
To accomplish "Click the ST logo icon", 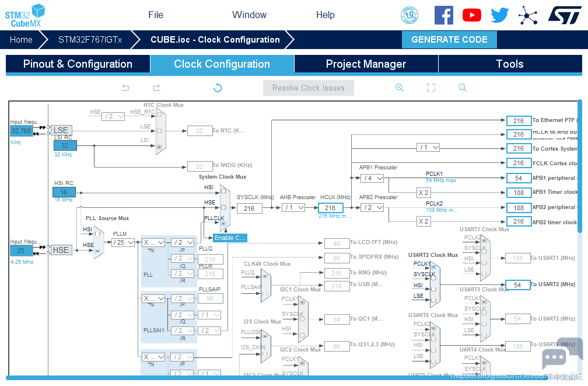I will click(x=565, y=15).
